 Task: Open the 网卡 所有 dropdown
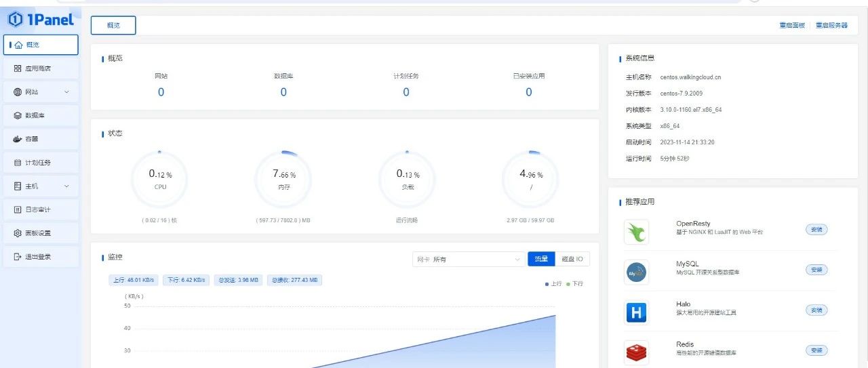pos(468,259)
